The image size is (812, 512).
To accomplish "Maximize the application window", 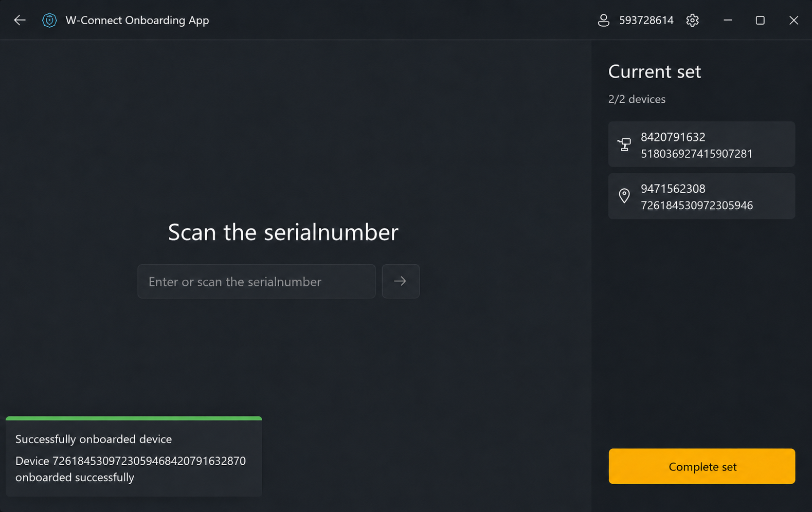I will [x=760, y=20].
